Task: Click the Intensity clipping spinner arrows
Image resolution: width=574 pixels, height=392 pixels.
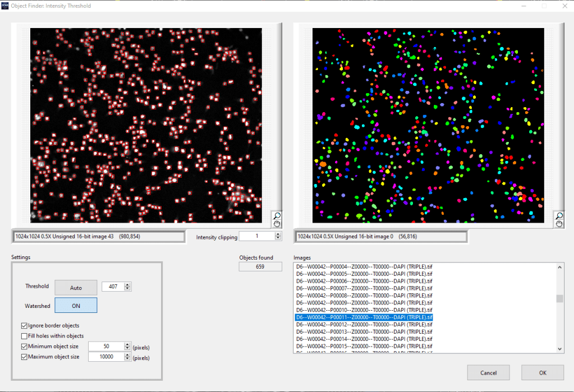Action: pos(278,237)
